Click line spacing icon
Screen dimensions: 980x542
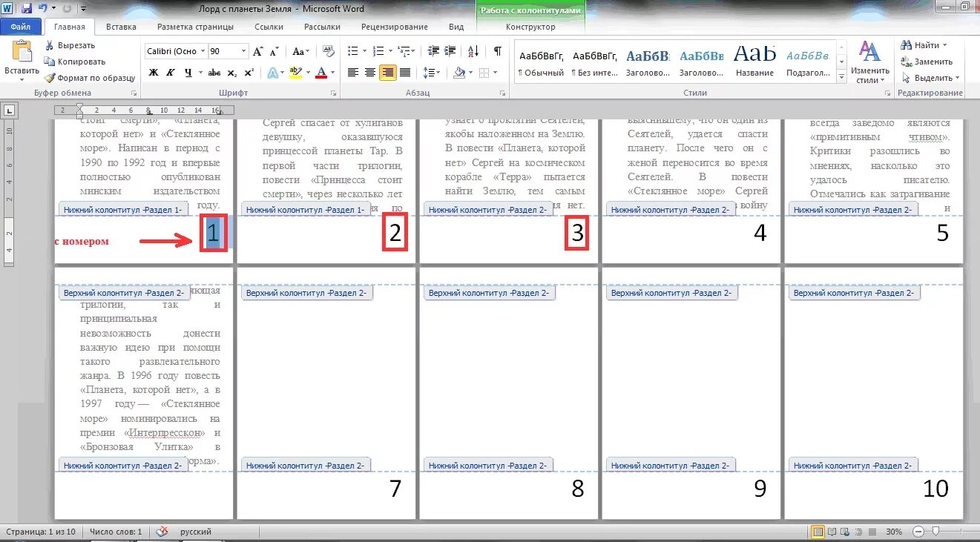[x=428, y=73]
